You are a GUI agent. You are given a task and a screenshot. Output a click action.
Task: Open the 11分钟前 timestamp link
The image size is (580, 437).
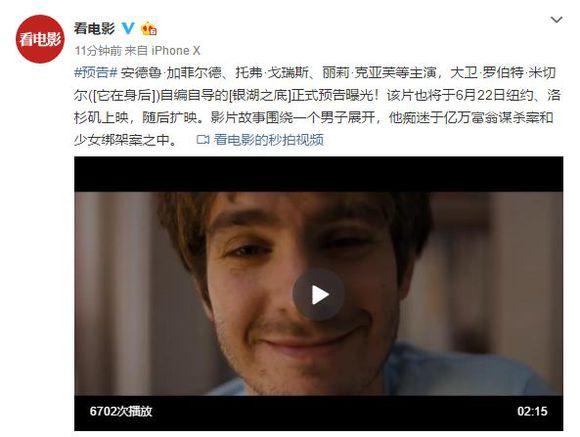[x=98, y=51]
